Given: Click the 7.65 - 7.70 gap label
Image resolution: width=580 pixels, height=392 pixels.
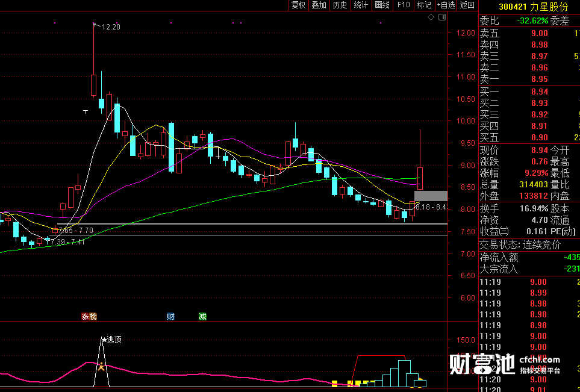Looking at the screenshot, I should click(x=76, y=231).
